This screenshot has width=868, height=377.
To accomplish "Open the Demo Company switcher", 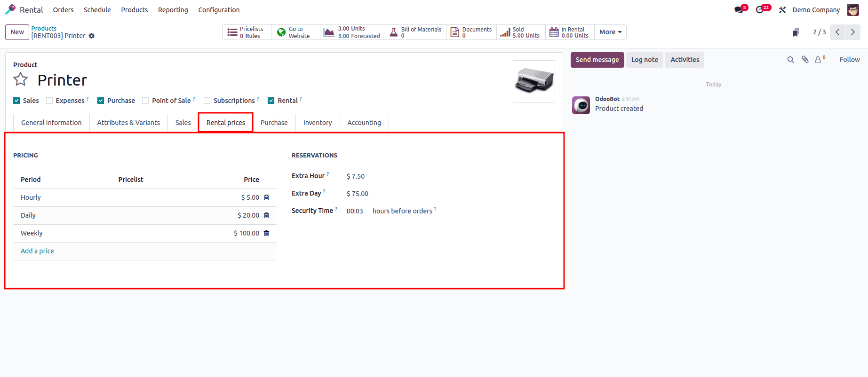I will click(816, 10).
